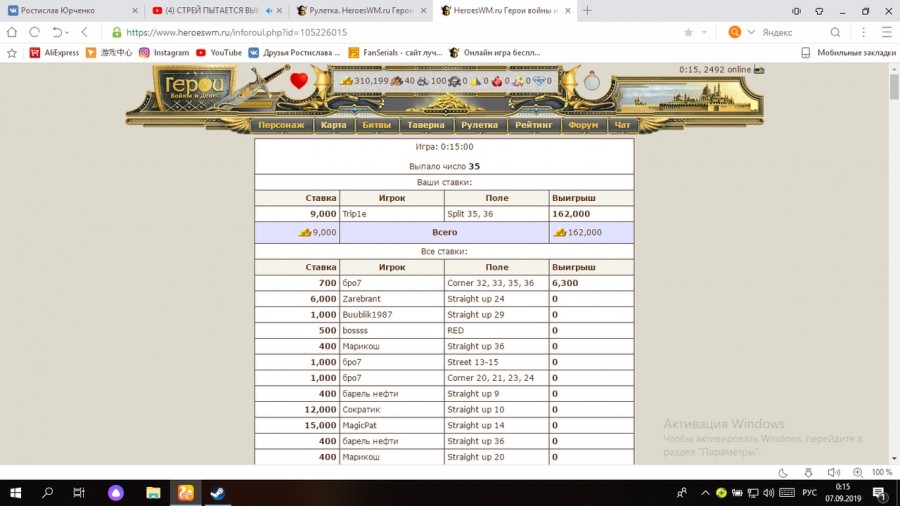900x506 pixels.
Task: Click player name Zarebrant
Action: pyautogui.click(x=362, y=298)
